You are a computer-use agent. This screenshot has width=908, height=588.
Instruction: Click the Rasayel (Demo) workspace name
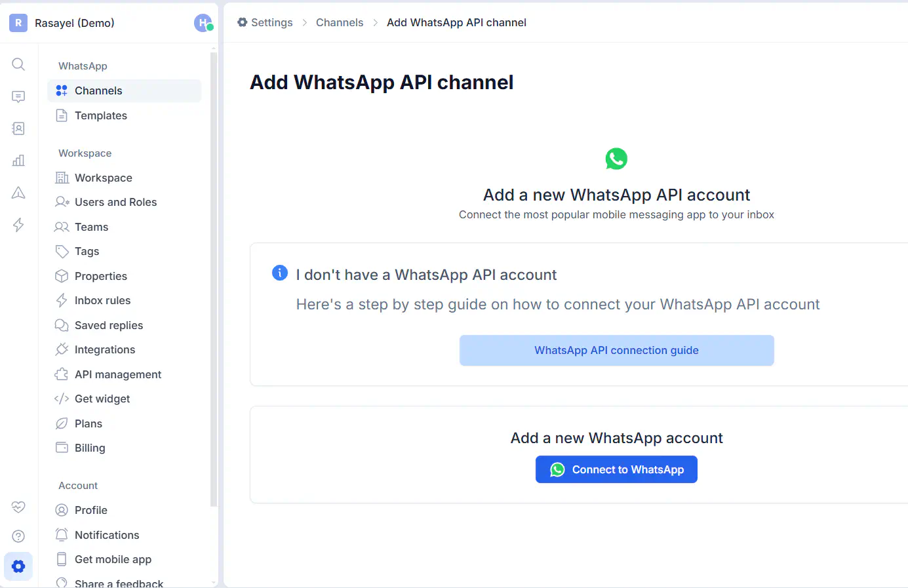[75, 23]
